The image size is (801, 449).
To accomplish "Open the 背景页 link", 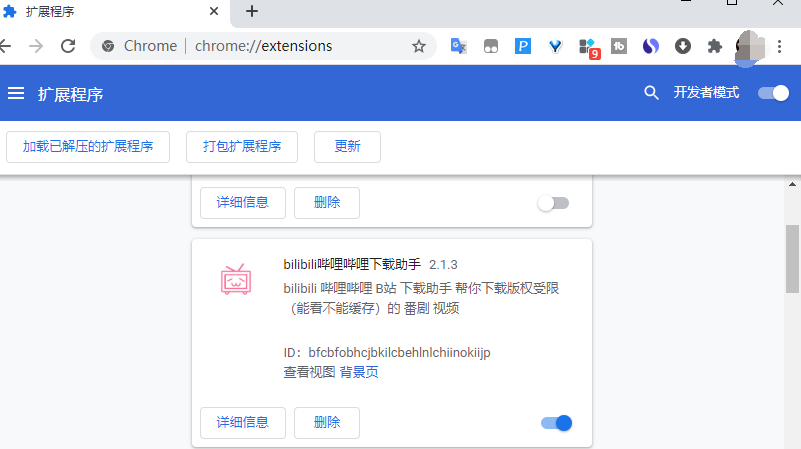I will pyautogui.click(x=359, y=372).
